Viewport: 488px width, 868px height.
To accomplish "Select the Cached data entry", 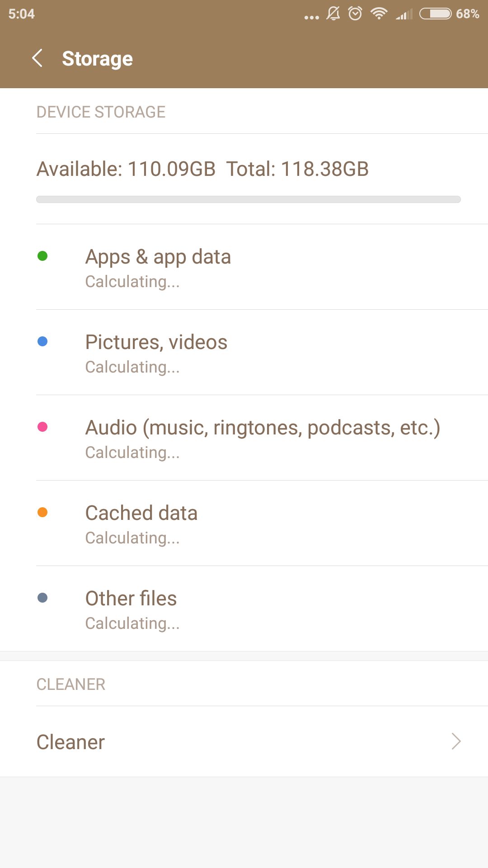I will (141, 523).
